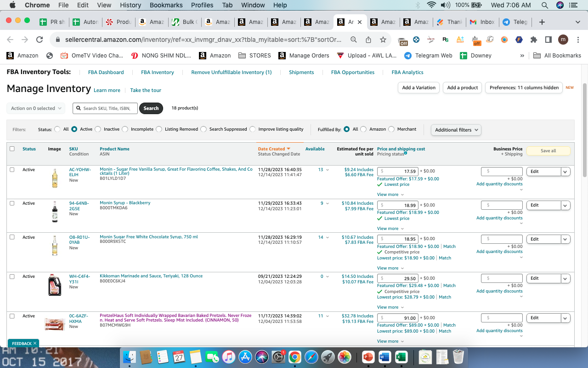Click the AZ Scout extension icon

coord(460,40)
